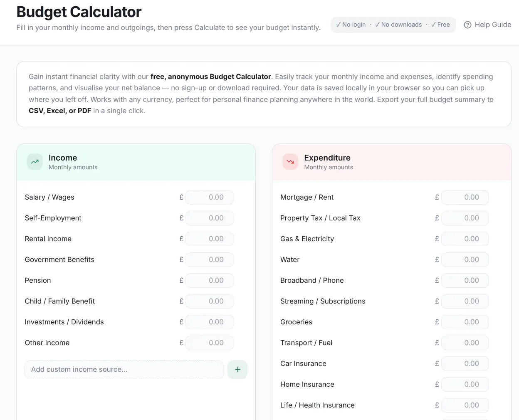Focus the Pension amount input
The width and height of the screenshot is (519, 420).
pyautogui.click(x=210, y=280)
